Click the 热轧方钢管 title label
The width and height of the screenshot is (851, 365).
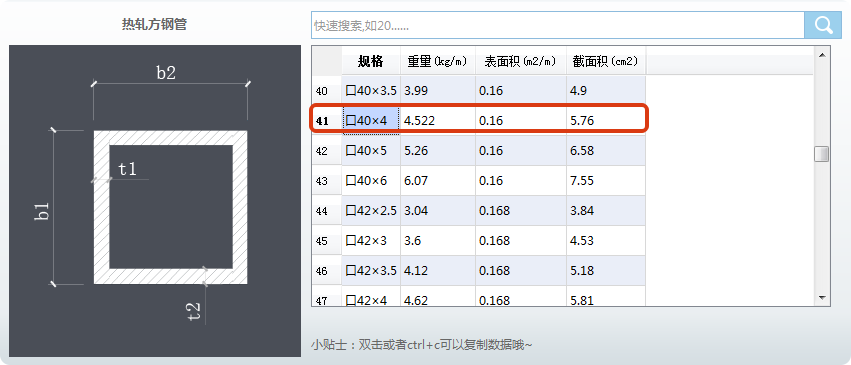click(154, 24)
